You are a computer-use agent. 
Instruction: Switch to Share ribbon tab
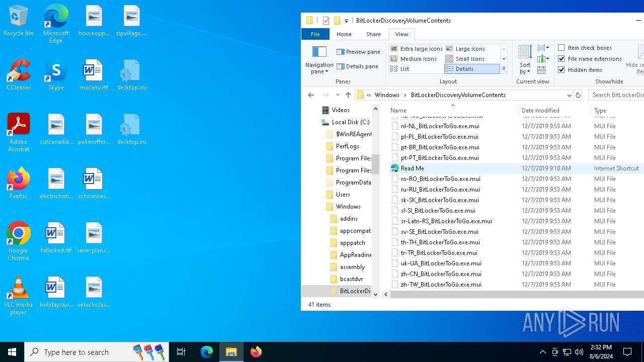pos(373,34)
